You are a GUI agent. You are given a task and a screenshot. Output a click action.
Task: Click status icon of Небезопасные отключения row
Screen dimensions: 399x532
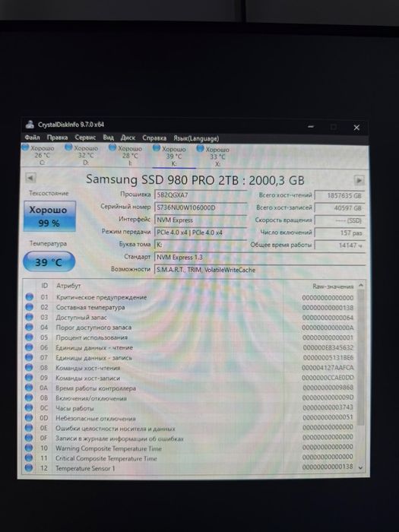(29, 418)
